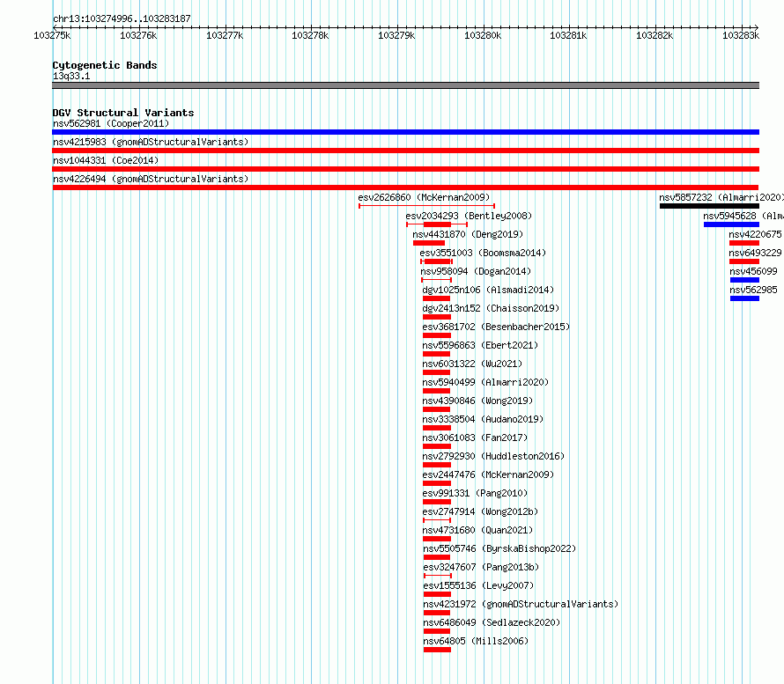The height and width of the screenshot is (684, 784).
Task: Click the nsv562981 (Cooper2011) variant label
Action: pos(111,123)
